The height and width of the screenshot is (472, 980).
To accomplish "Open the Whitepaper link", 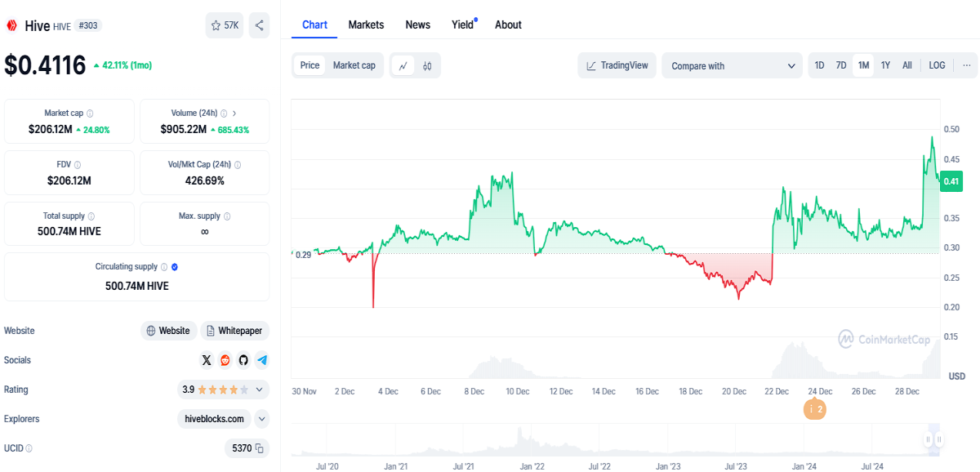I will pos(235,331).
